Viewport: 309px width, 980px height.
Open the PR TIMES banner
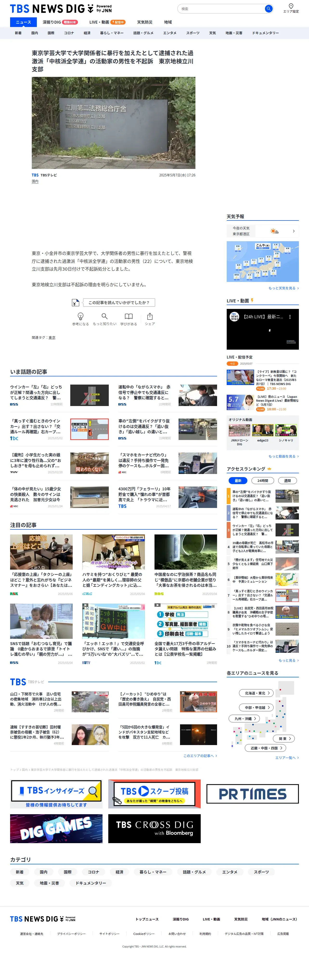coord(252,794)
